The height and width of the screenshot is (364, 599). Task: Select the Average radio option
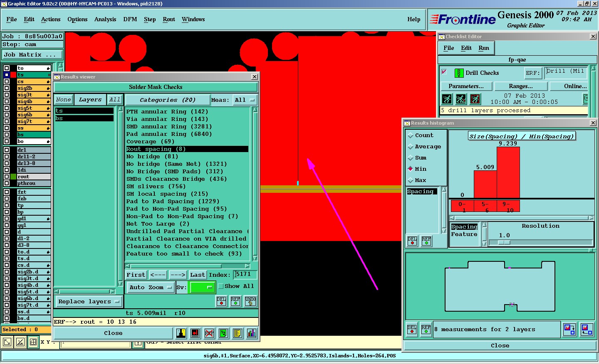(411, 147)
